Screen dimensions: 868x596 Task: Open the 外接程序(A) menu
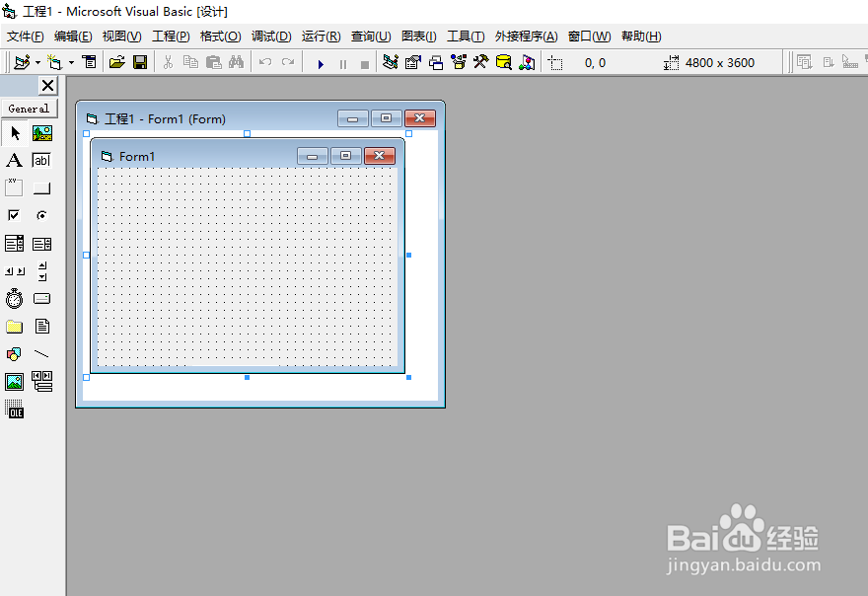tap(526, 37)
